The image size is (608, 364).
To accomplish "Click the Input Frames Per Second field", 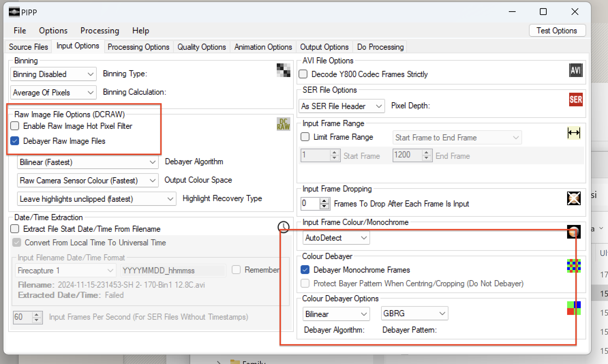I will click(23, 317).
